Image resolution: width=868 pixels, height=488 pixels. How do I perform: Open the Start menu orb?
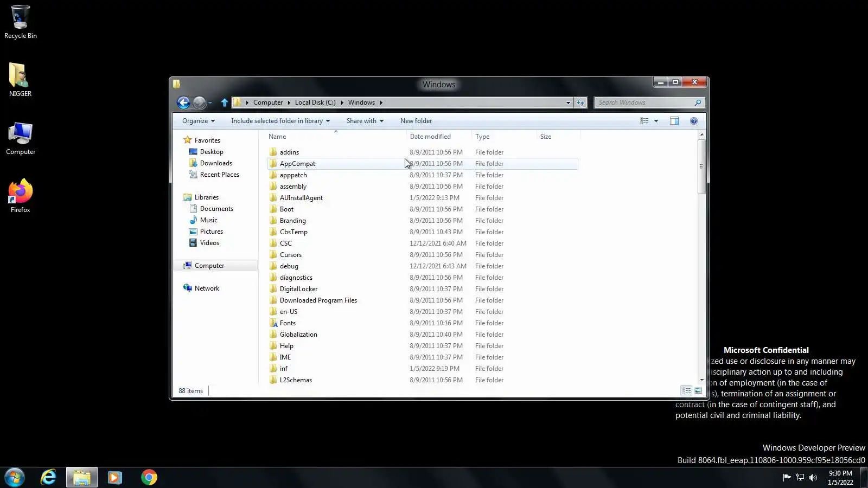[x=15, y=477]
